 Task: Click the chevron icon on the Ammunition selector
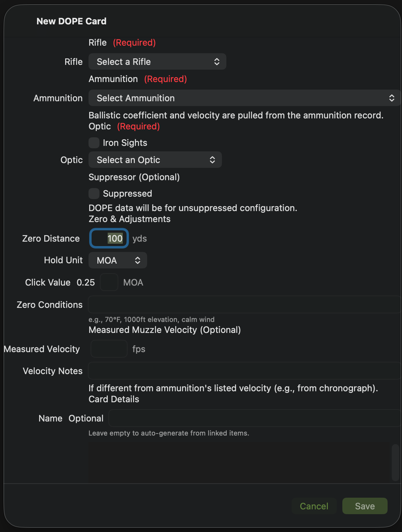(392, 98)
